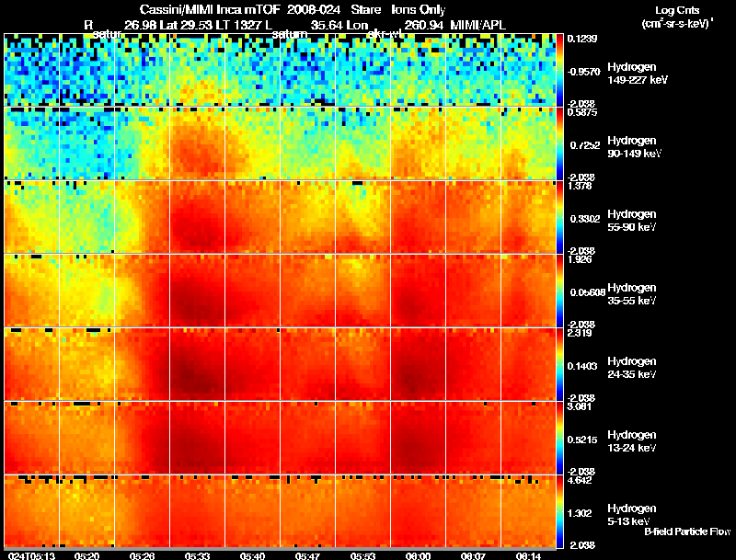Click the color bar beside 90-149 keV row
This screenshot has height=560, width=736.
pos(560,143)
